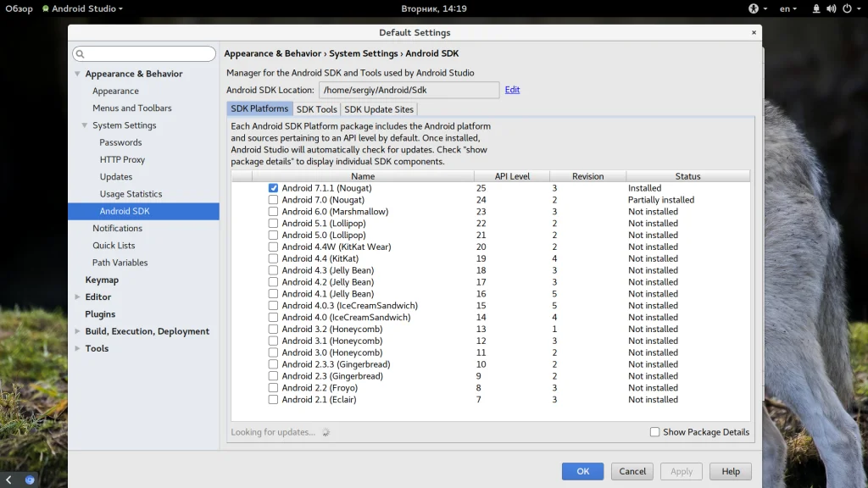
Task: Click the left arrow in bottom tray
Action: 8,480
